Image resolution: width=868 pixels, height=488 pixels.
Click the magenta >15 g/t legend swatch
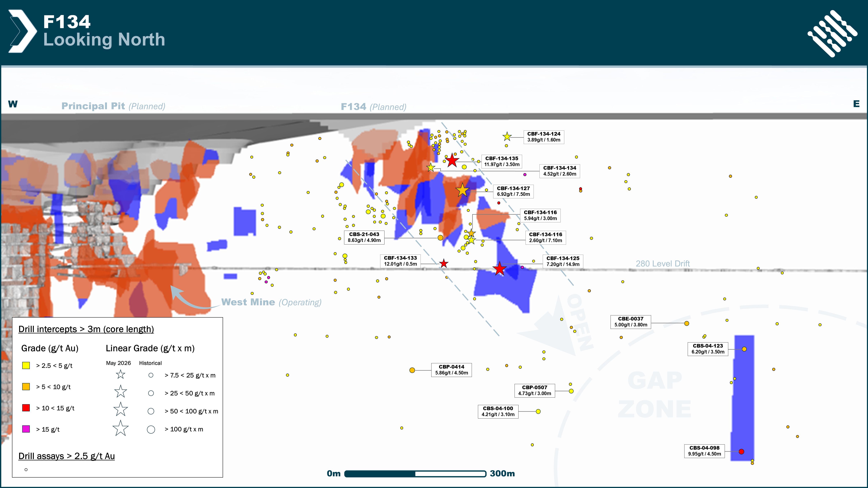tap(26, 429)
